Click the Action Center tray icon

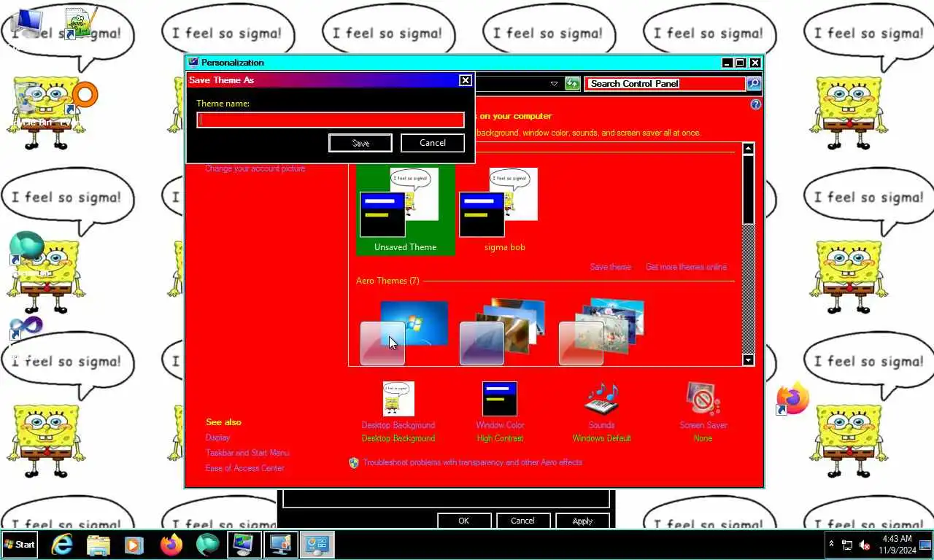pyautogui.click(x=925, y=545)
